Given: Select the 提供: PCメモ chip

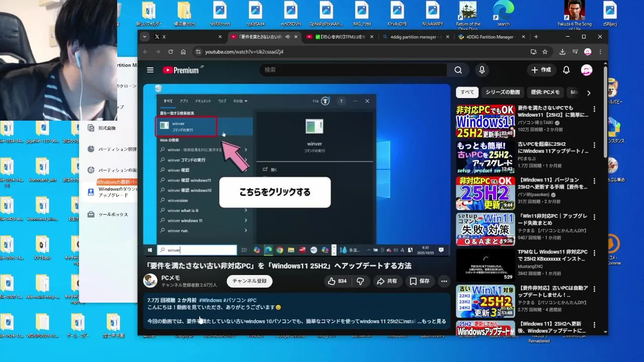Looking at the screenshot, I should coord(545,93).
